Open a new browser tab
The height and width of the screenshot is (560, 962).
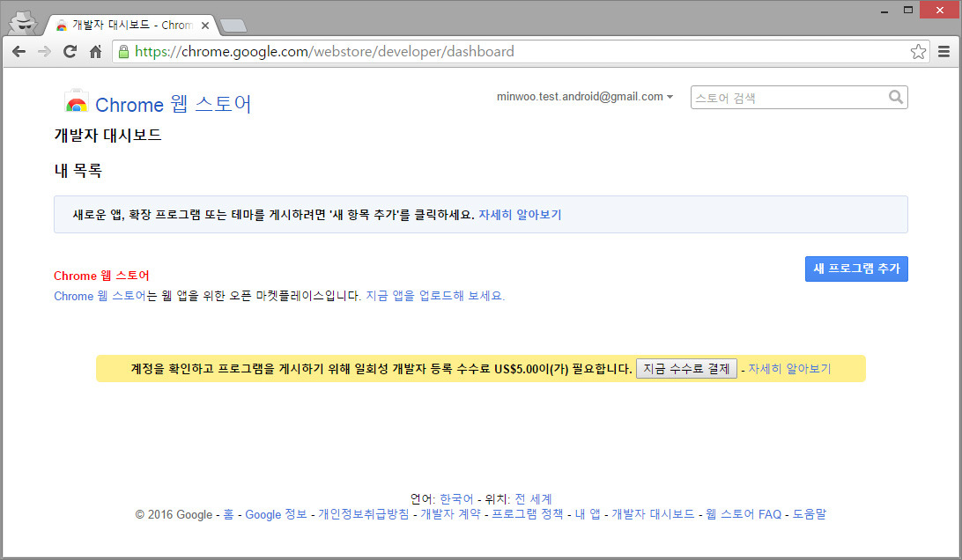(233, 26)
